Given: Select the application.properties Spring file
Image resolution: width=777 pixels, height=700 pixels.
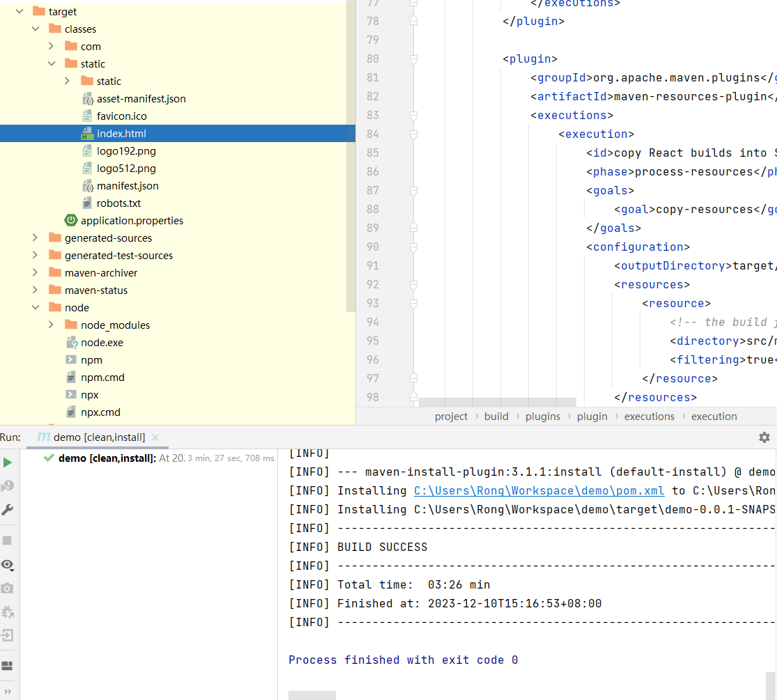Looking at the screenshot, I should click(132, 221).
